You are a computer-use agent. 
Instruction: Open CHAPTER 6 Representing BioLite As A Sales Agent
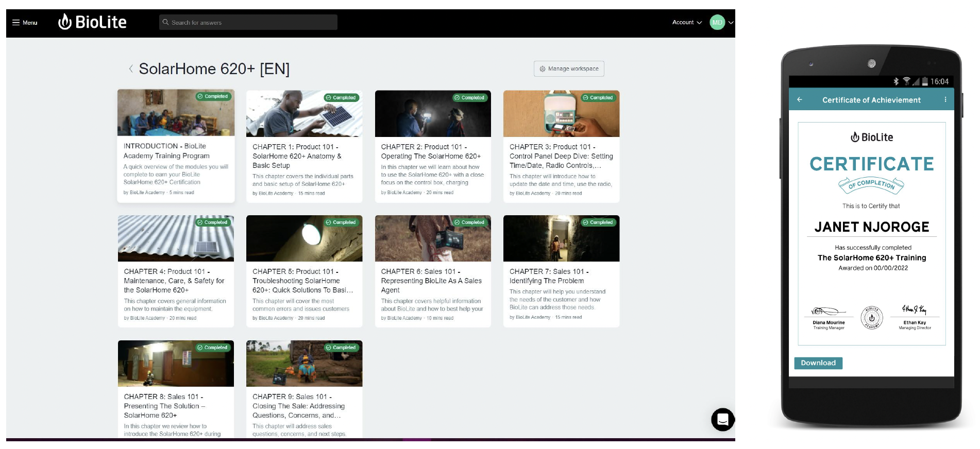tap(431, 281)
